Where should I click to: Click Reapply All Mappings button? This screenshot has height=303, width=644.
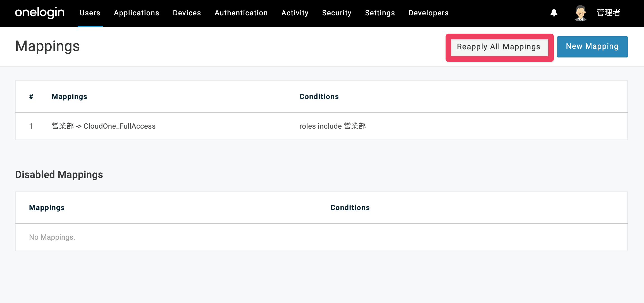point(499,47)
